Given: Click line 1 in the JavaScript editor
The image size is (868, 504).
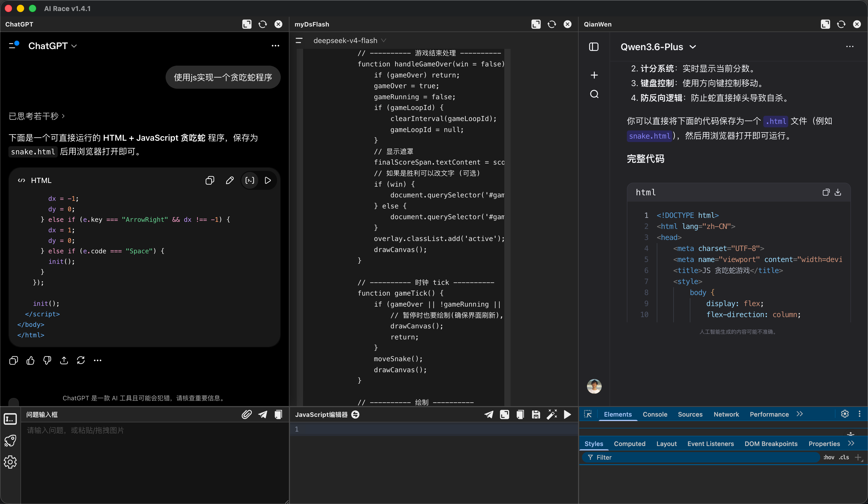Looking at the screenshot, I should (x=434, y=429).
